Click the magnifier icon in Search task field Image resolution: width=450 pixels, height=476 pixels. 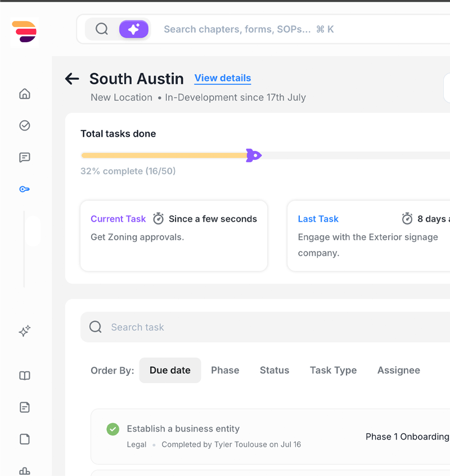click(x=96, y=327)
